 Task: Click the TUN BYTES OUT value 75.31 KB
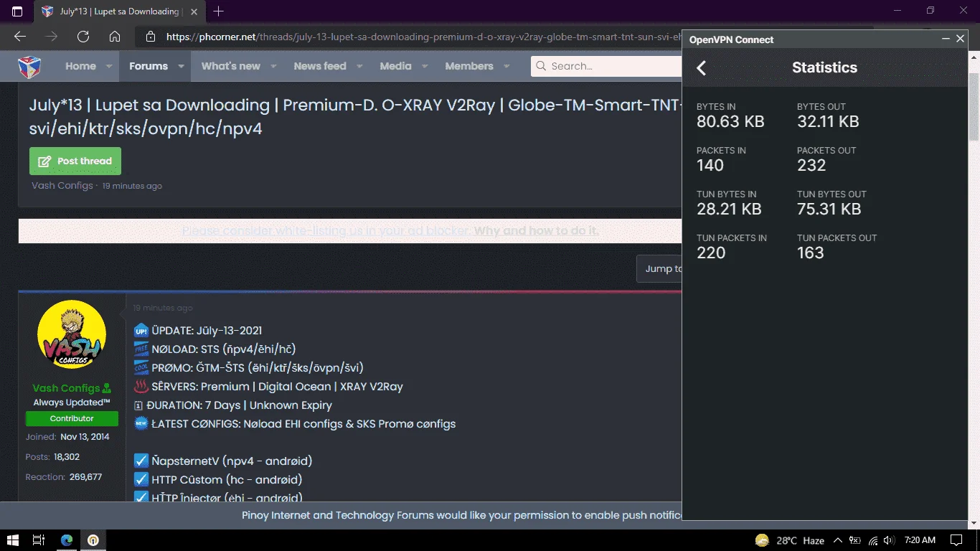click(x=829, y=209)
